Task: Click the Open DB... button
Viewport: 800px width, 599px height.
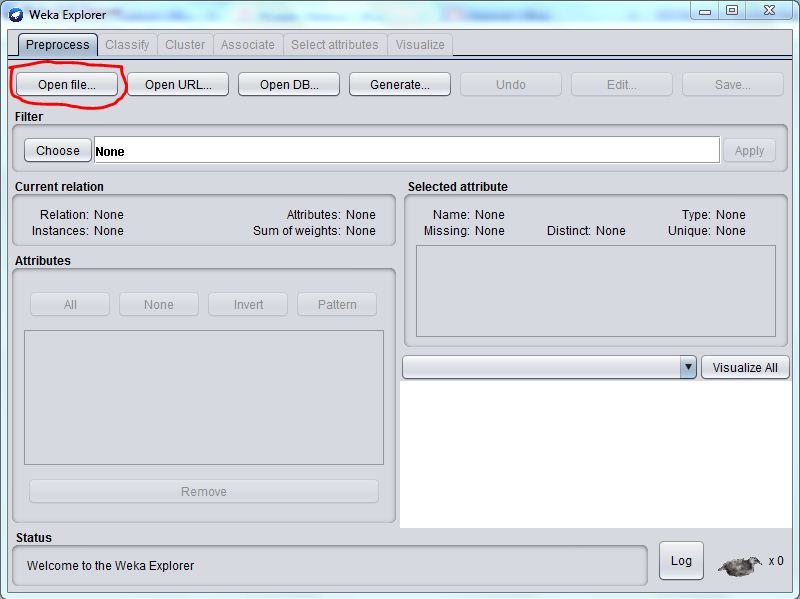Action: (289, 84)
